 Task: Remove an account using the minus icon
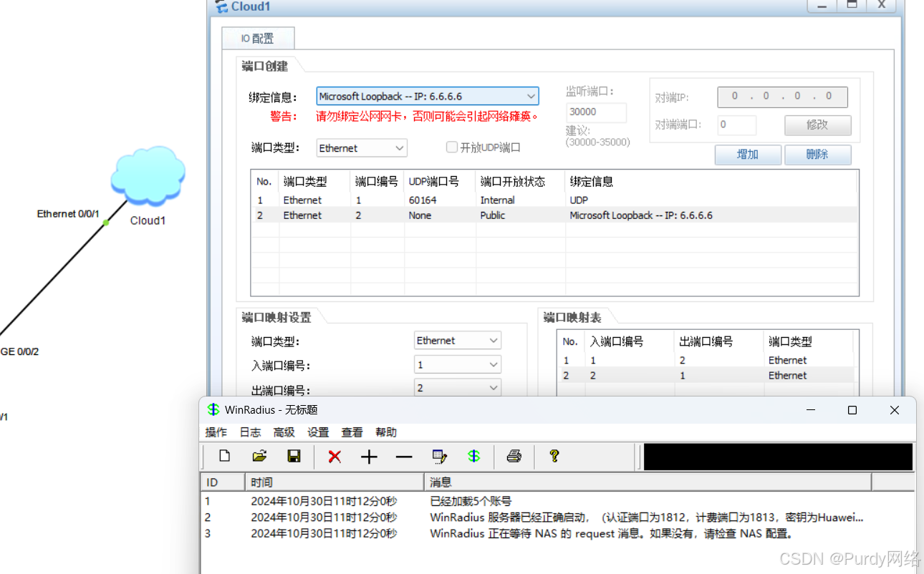[403, 456]
